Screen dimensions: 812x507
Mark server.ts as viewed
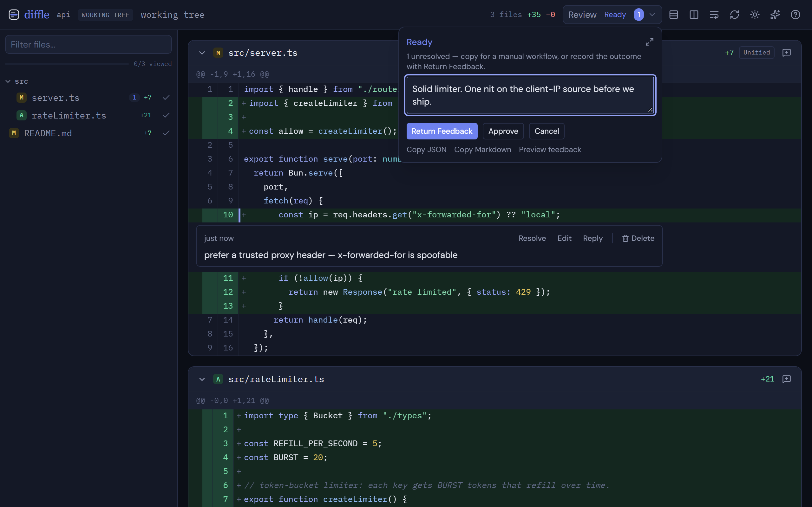166,98
